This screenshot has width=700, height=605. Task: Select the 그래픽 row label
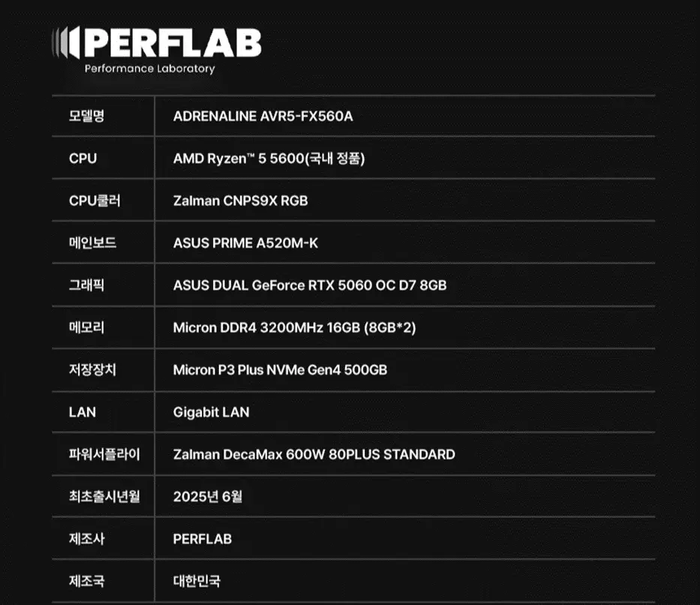[x=86, y=285]
